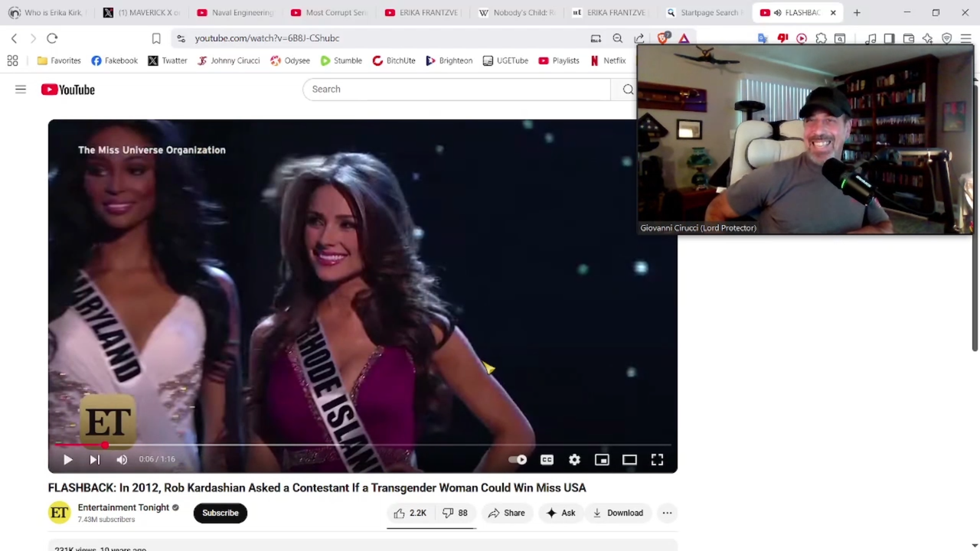Enter full screen mode
The height and width of the screenshot is (551, 980).
657,460
